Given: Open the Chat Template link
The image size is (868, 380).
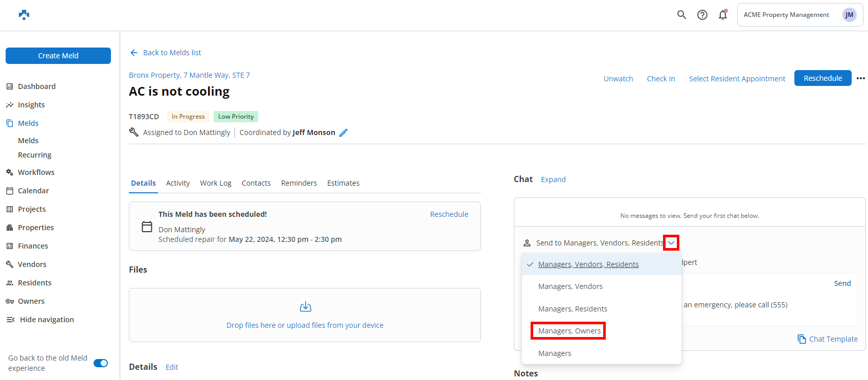Looking at the screenshot, I should (x=828, y=339).
